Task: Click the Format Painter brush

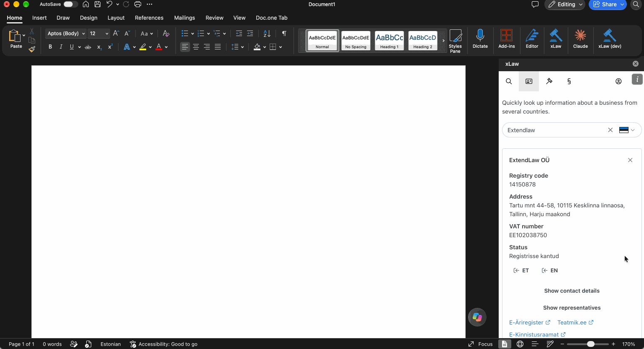Action: pos(32,49)
